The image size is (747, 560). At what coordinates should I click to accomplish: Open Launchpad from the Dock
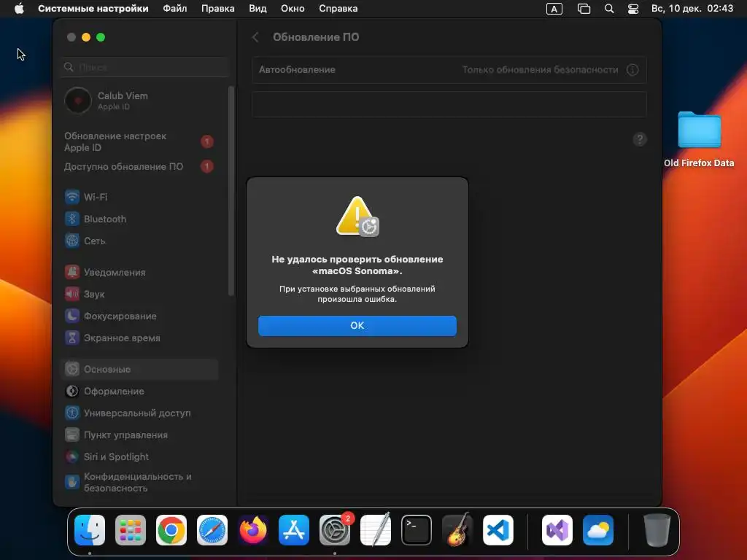(x=131, y=530)
